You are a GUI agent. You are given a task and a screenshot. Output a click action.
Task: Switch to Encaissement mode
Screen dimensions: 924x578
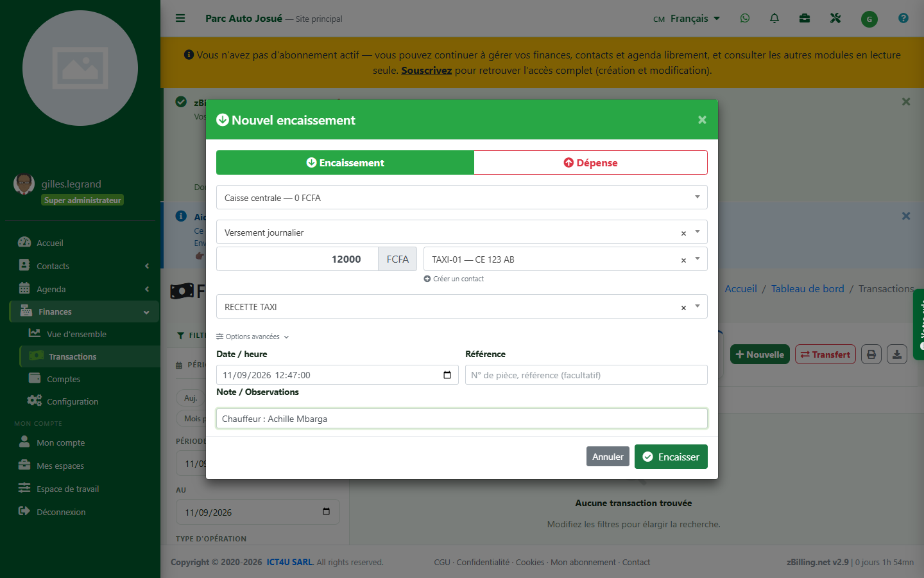(x=345, y=162)
